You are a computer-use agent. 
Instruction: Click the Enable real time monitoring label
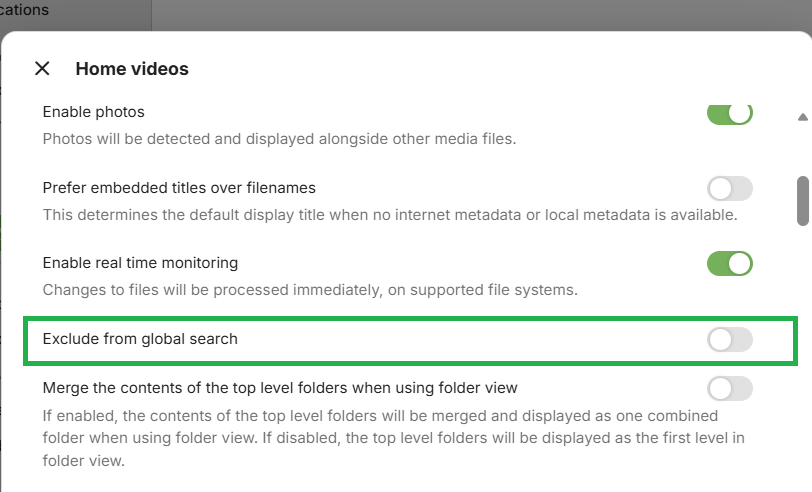[x=140, y=263]
